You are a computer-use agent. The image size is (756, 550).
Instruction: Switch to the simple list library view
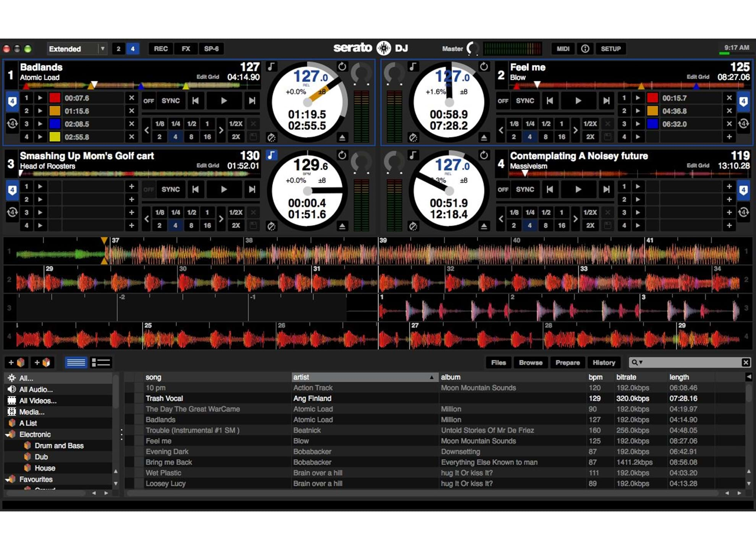click(x=76, y=362)
